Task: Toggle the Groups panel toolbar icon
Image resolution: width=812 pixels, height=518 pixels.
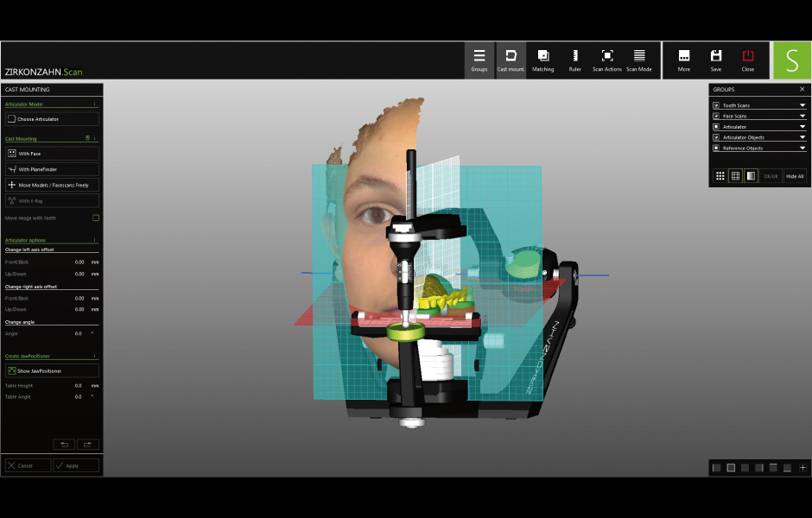Action: click(x=479, y=60)
